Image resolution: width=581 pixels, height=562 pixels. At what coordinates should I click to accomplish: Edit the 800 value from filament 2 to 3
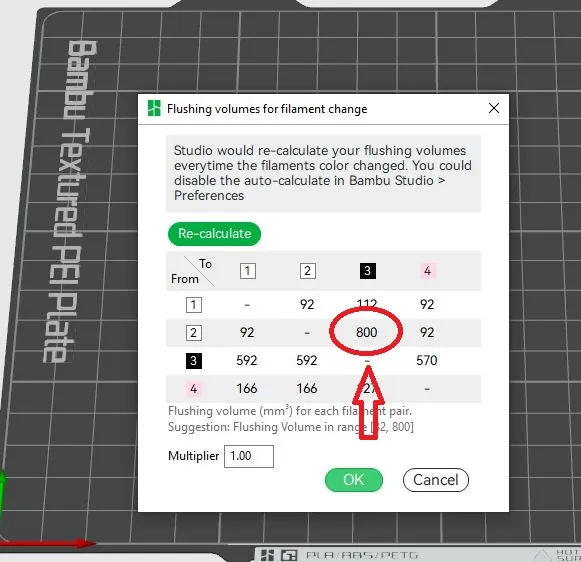click(367, 332)
